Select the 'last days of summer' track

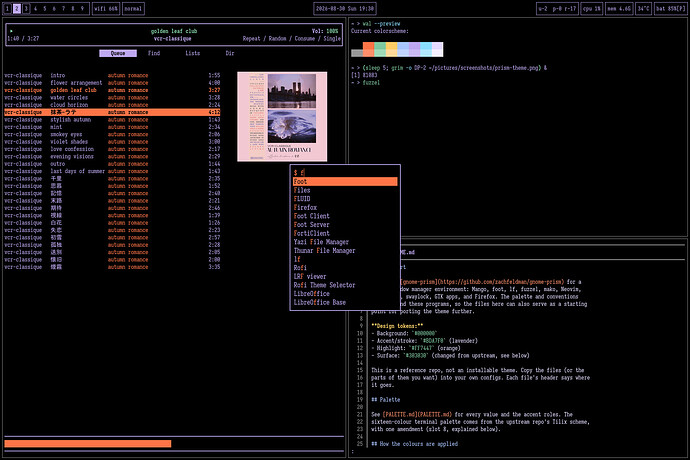[x=112, y=171]
